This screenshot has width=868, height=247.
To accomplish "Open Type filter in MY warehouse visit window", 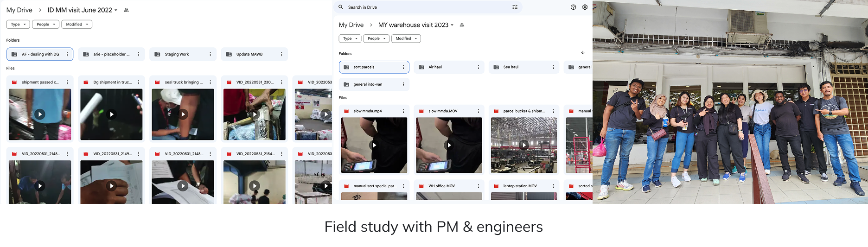I will [x=350, y=38].
